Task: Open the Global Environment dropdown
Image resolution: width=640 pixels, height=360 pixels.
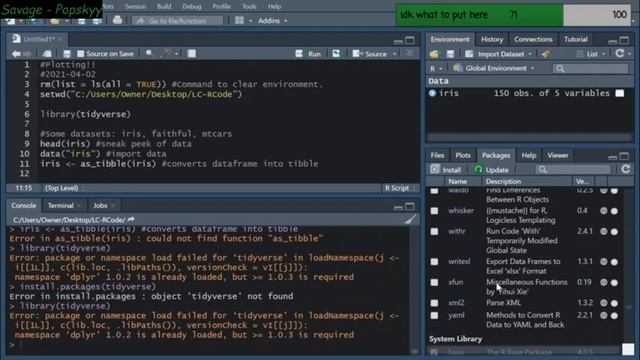Action: [494, 68]
